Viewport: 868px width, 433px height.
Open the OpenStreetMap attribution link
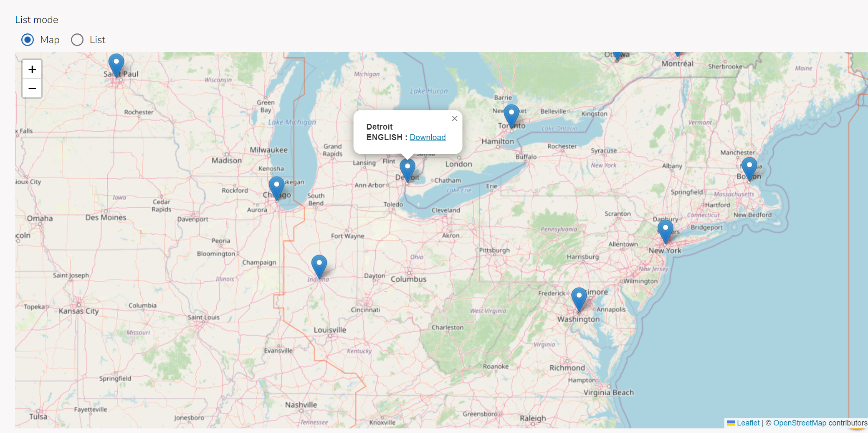coord(800,423)
